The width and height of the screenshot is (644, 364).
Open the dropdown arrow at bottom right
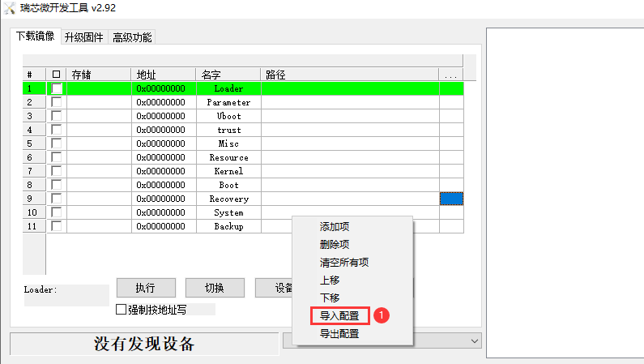475,341
